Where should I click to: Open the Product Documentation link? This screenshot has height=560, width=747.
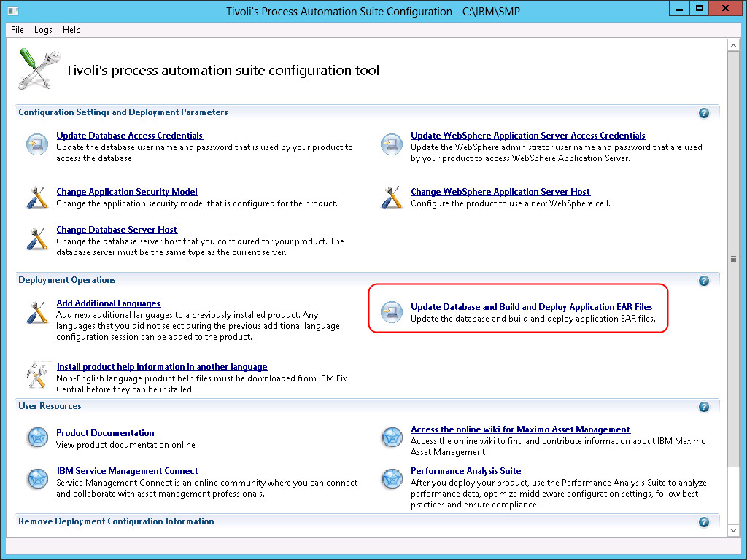[x=105, y=433]
